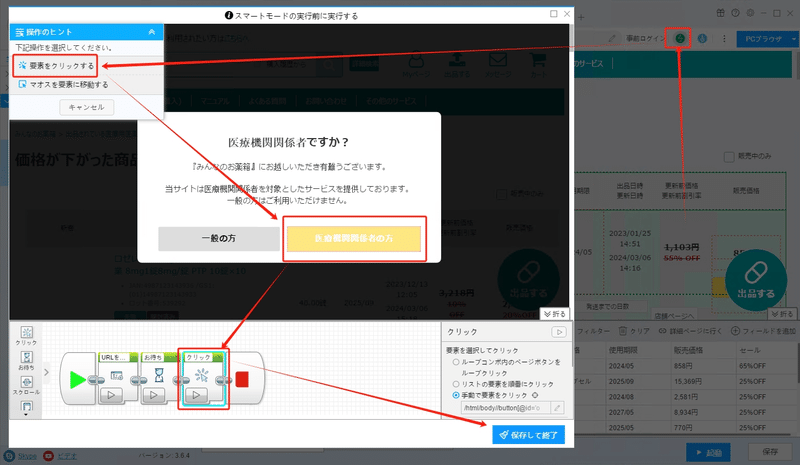Viewport: 800px width, 465px height.
Task: Click the green start arrow in the workflow
Action: (x=77, y=380)
